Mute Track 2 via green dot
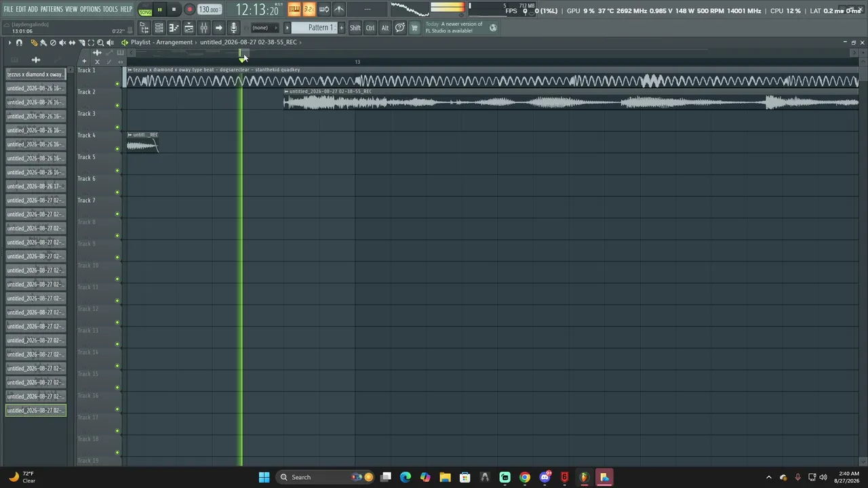The height and width of the screenshot is (488, 868). (117, 106)
